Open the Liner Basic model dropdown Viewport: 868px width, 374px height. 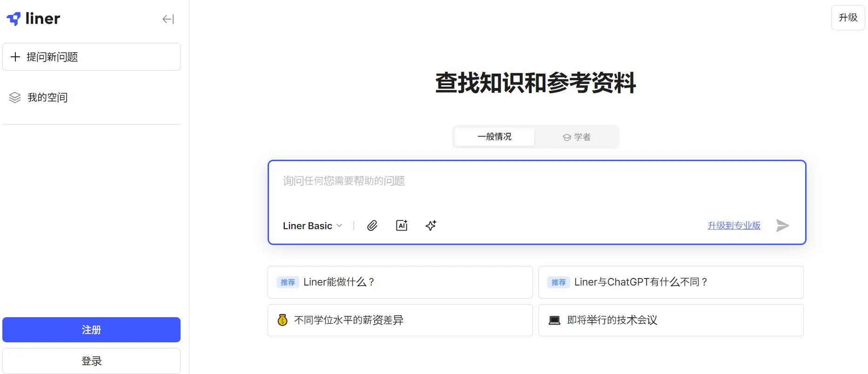pos(312,226)
